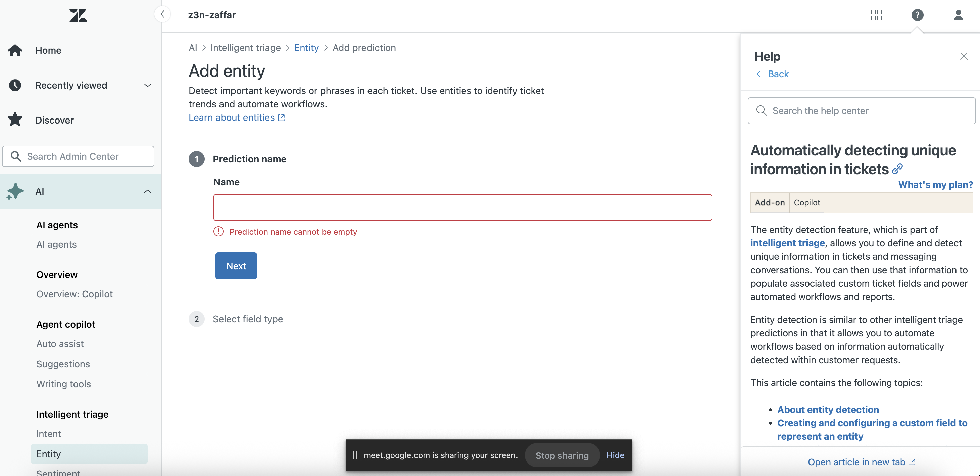Click the AI sparkle icon
The height and width of the screenshot is (476, 980).
tap(15, 191)
